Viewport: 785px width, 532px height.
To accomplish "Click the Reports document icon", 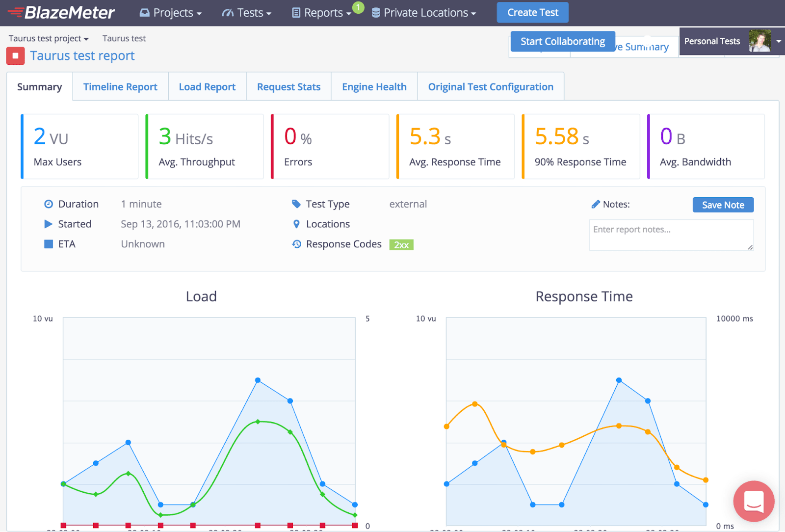I will pyautogui.click(x=296, y=13).
